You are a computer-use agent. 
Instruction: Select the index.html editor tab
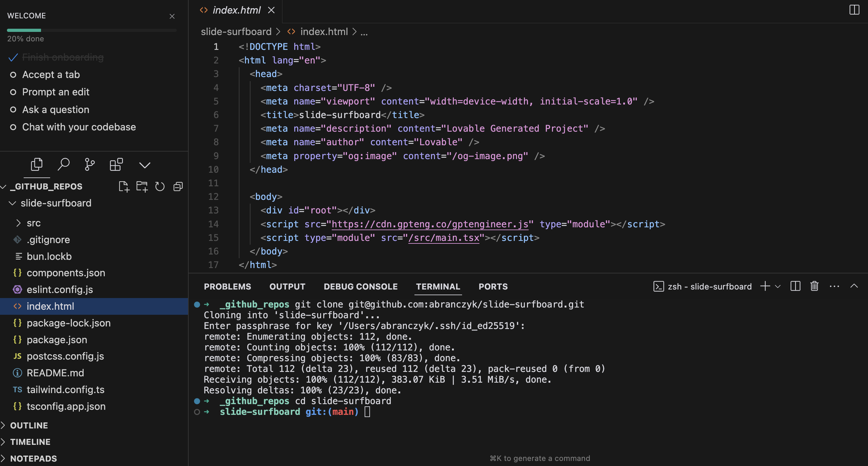(x=237, y=10)
